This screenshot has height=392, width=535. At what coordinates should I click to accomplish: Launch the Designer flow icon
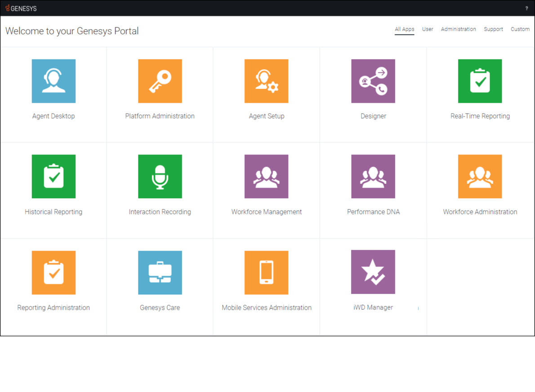[373, 81]
